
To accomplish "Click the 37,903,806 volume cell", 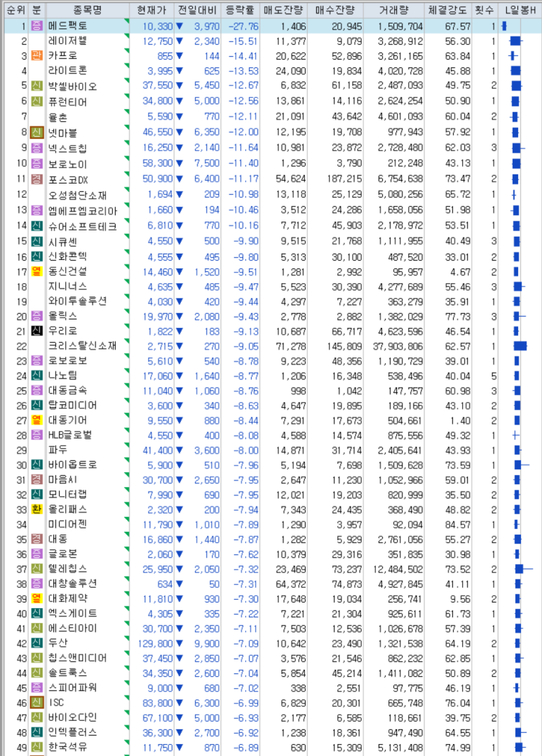I will point(398,346).
